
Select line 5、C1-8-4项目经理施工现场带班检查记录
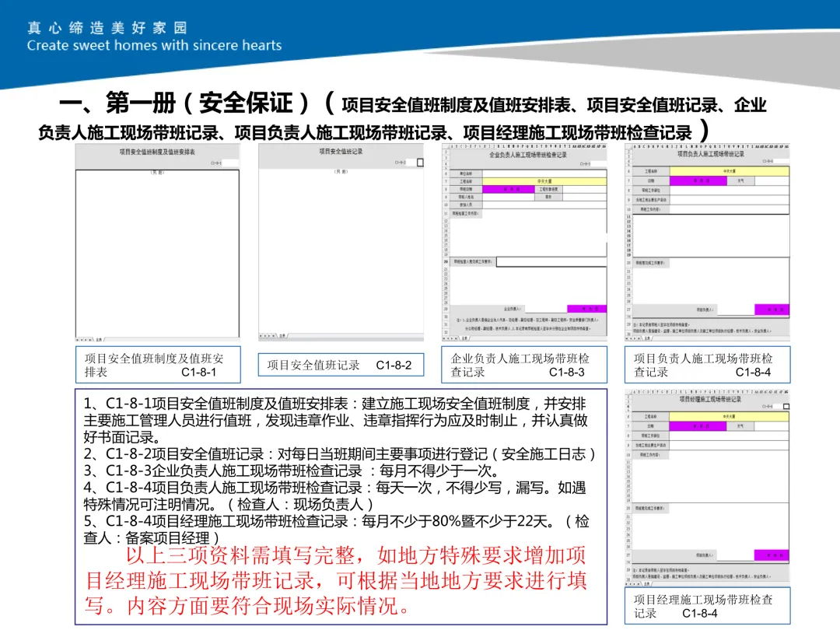point(337,530)
